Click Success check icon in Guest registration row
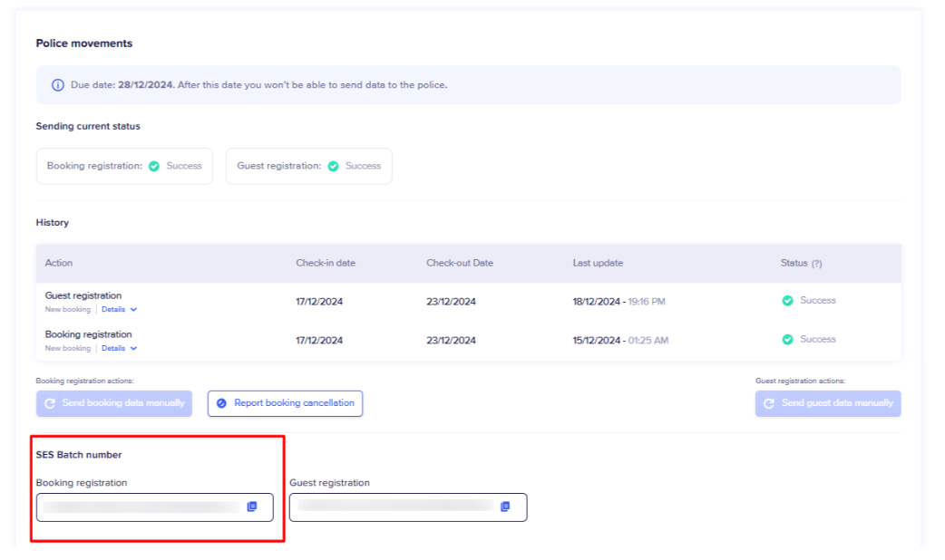 [x=787, y=301]
